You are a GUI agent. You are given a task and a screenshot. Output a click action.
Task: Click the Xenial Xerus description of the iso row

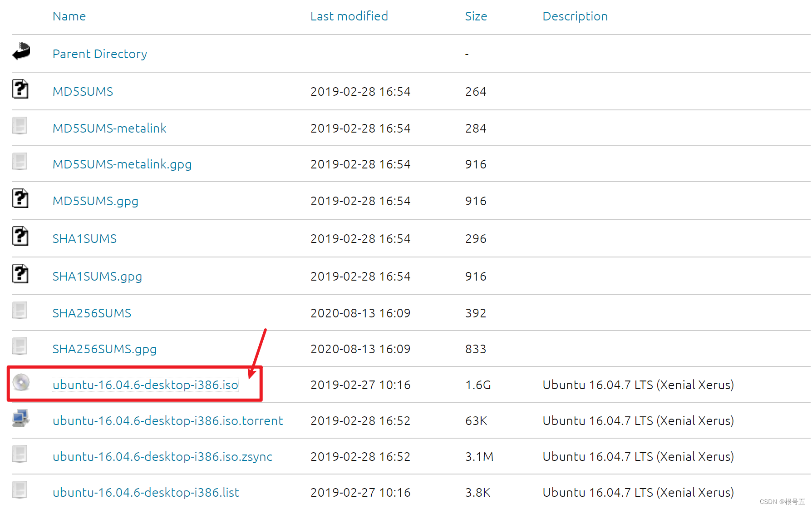click(x=638, y=385)
